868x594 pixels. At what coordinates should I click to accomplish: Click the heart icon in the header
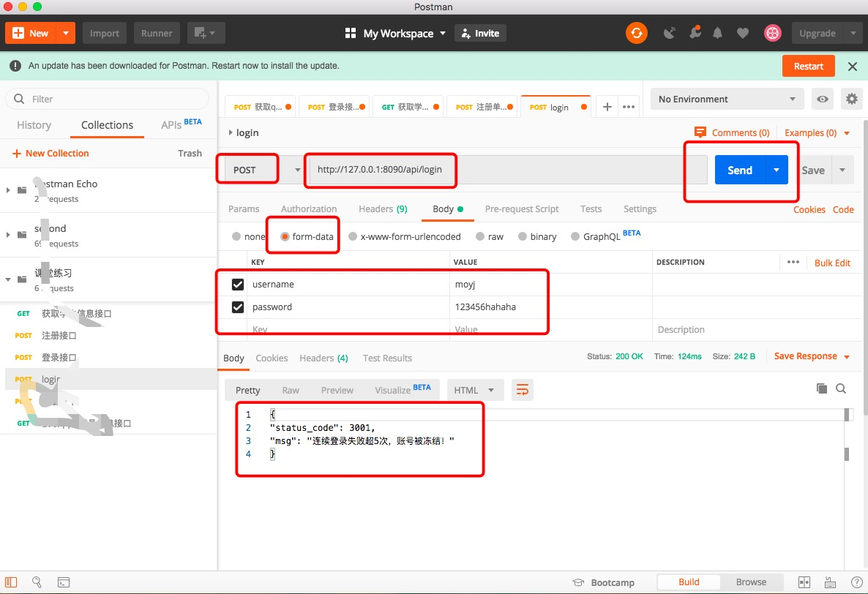[x=743, y=32]
